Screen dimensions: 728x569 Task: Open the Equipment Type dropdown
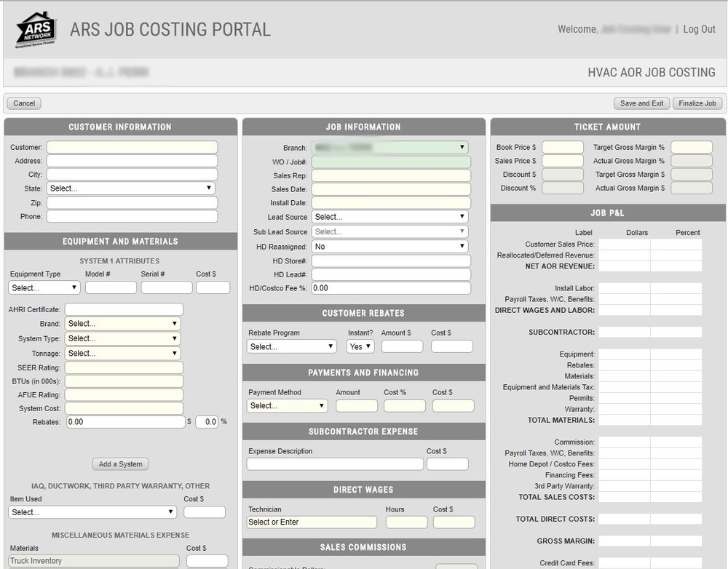(x=44, y=287)
